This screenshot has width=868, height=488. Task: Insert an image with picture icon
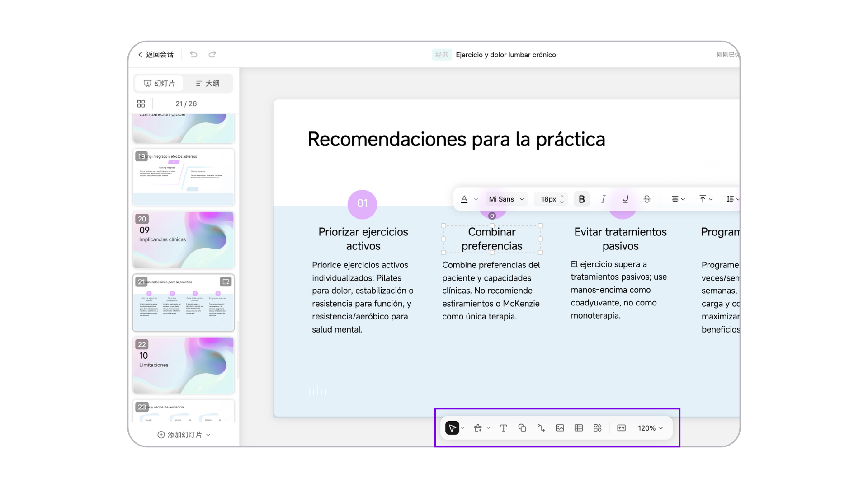[x=560, y=428]
